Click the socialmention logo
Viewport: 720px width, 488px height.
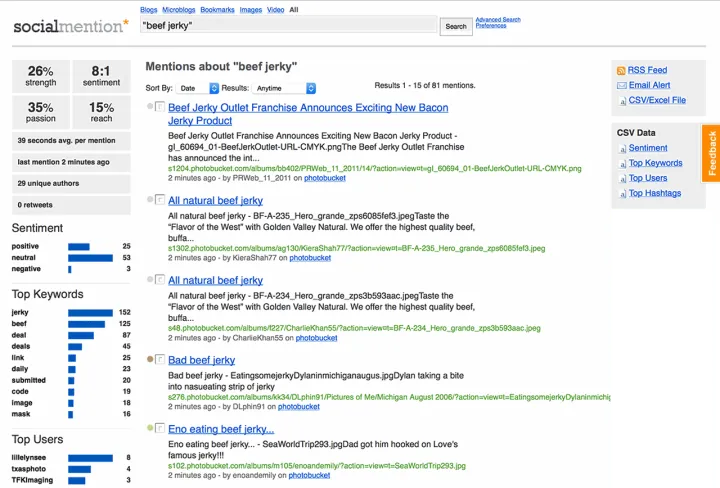pos(70,26)
